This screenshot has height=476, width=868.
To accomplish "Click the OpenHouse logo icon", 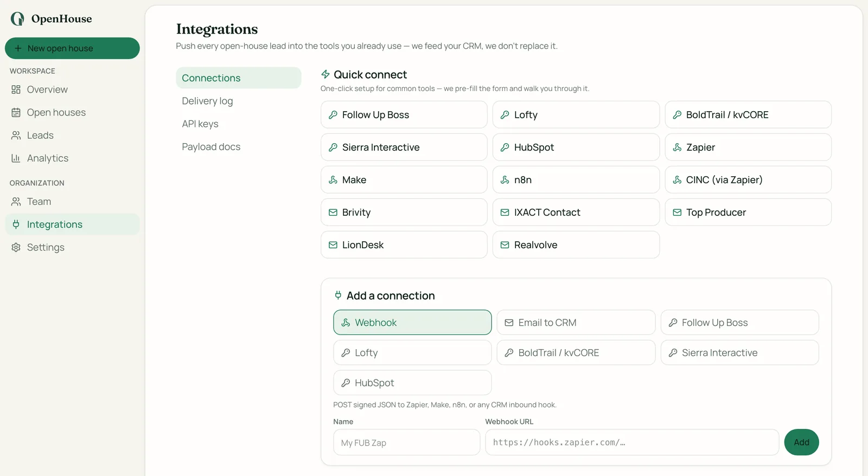I will pos(17,19).
